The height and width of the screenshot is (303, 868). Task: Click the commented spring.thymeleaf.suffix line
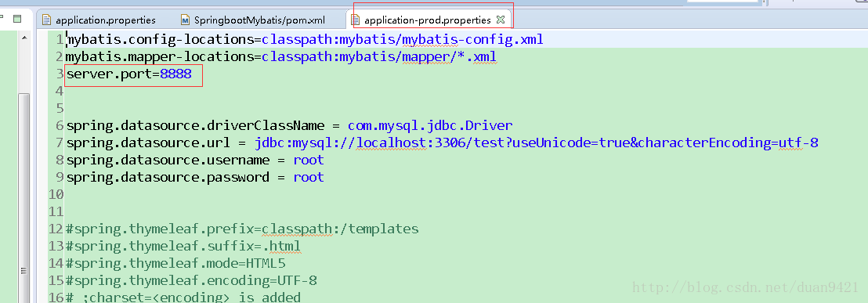click(183, 246)
